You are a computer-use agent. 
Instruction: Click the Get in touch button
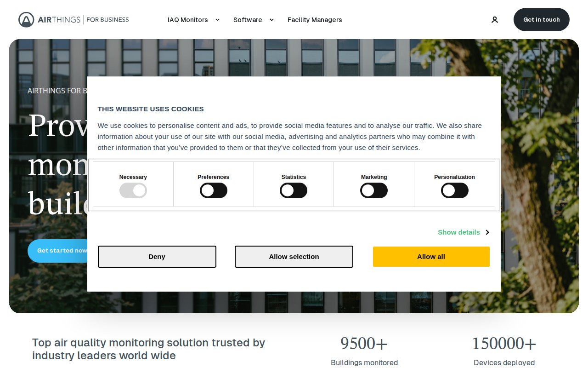coord(541,20)
